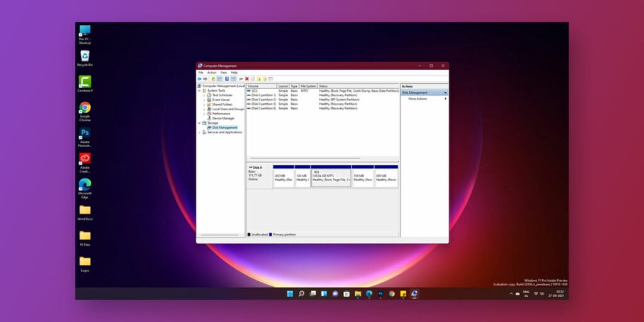Click More Actions in Actions pane
The height and width of the screenshot is (322, 644).
point(418,99)
